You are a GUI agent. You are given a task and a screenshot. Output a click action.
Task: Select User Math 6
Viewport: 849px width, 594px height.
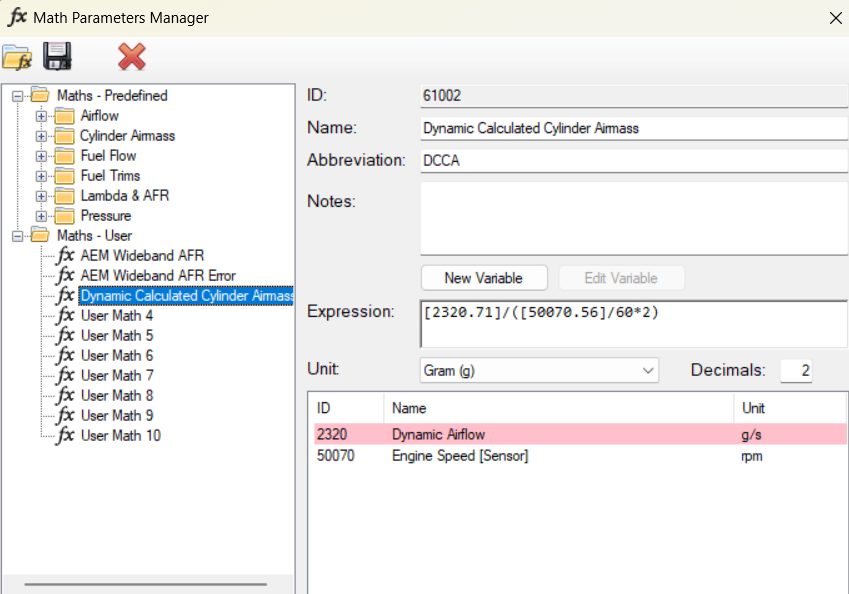pos(117,356)
